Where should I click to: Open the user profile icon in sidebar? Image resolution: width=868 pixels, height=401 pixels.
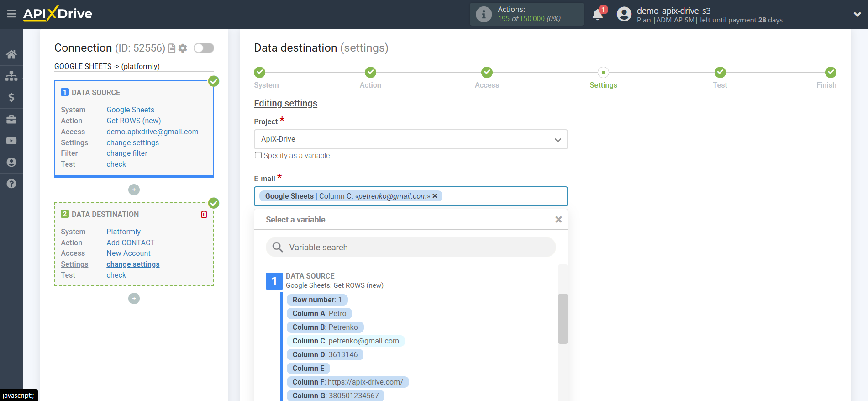click(x=11, y=162)
